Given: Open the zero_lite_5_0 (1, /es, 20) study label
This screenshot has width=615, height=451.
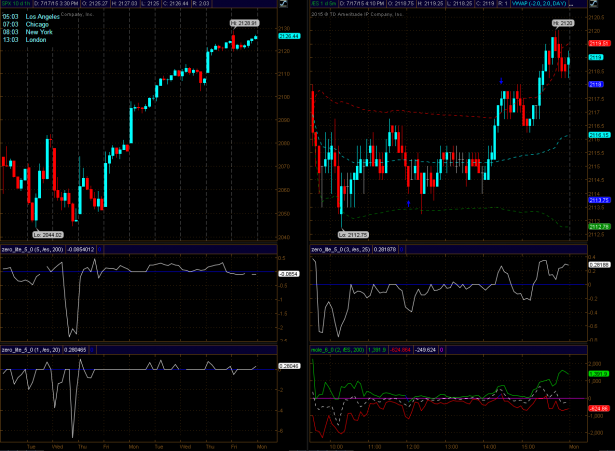Looking at the screenshot, I should point(31,350).
